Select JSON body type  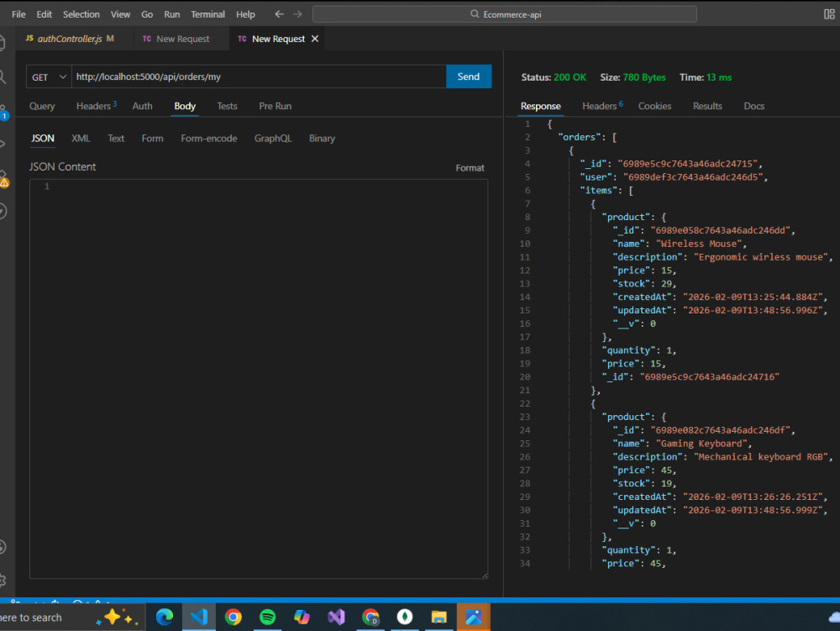[x=42, y=138]
